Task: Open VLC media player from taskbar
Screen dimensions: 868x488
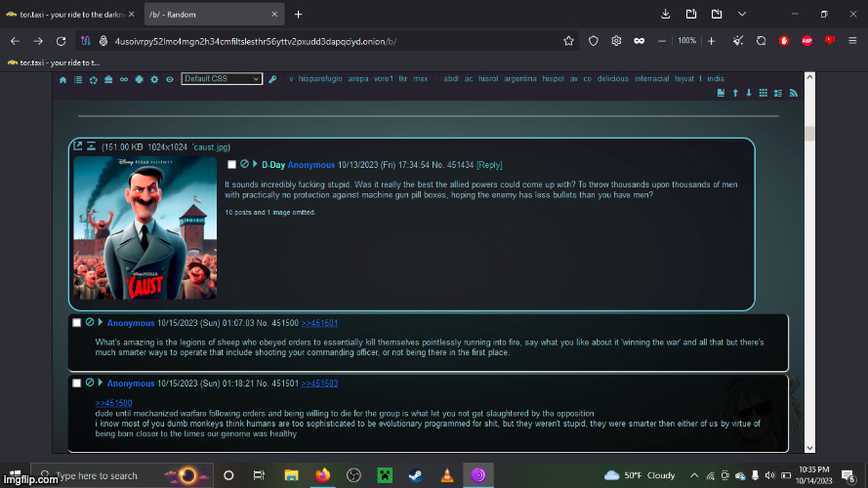Action: click(447, 475)
